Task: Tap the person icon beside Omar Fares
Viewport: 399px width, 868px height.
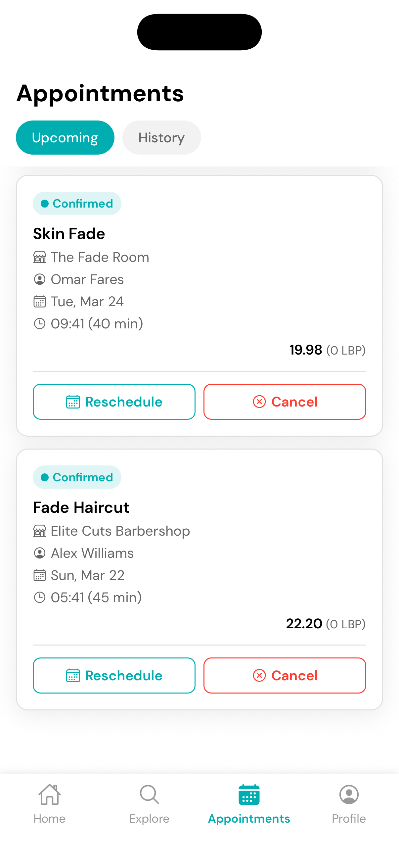Action: point(40,279)
